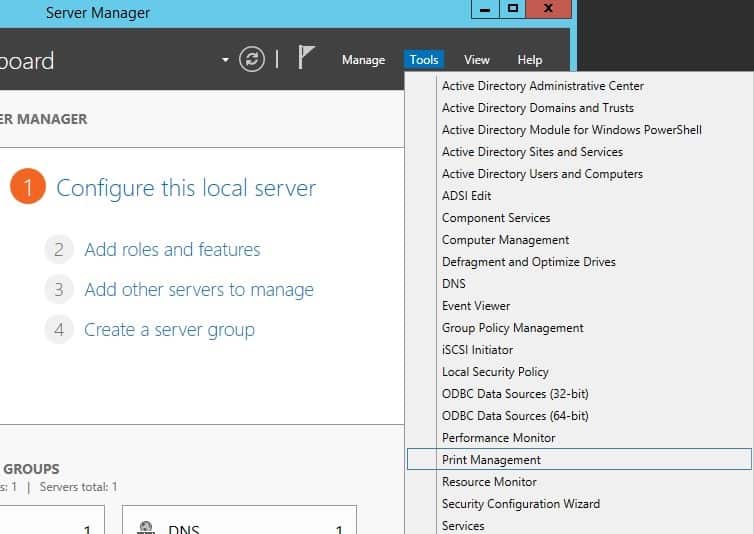The width and height of the screenshot is (754, 534).
Task: Expand the dropdown arrow beside refresh icon
Action: (x=225, y=60)
